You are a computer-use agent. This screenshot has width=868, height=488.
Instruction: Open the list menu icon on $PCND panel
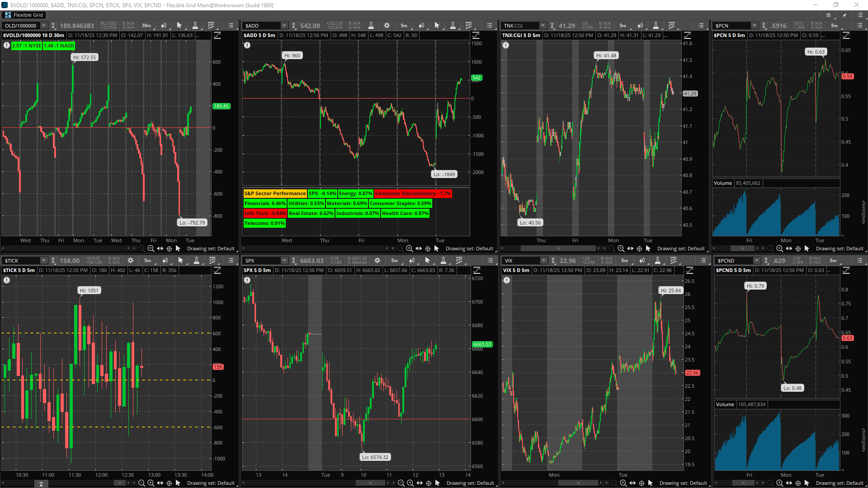[x=859, y=261]
